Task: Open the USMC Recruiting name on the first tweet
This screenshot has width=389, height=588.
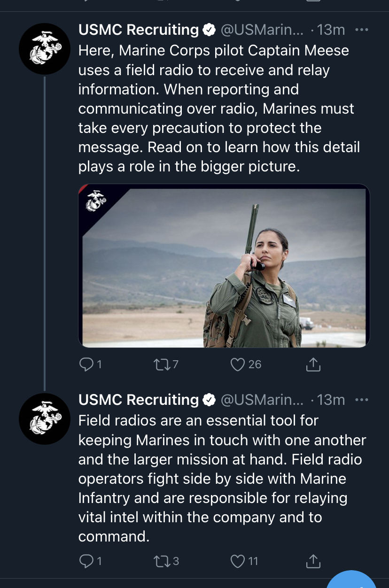Action: pyautogui.click(x=139, y=30)
